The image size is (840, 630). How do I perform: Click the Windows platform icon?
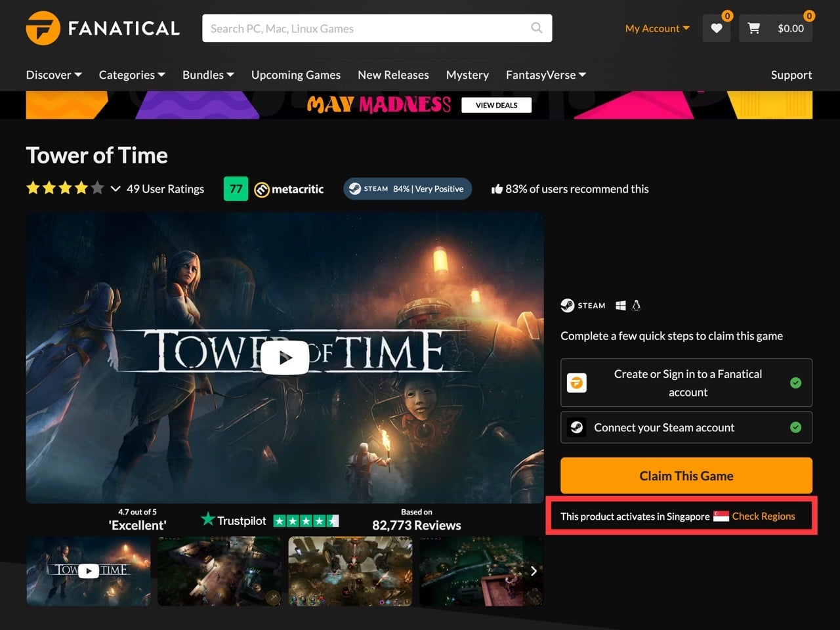pyautogui.click(x=621, y=305)
